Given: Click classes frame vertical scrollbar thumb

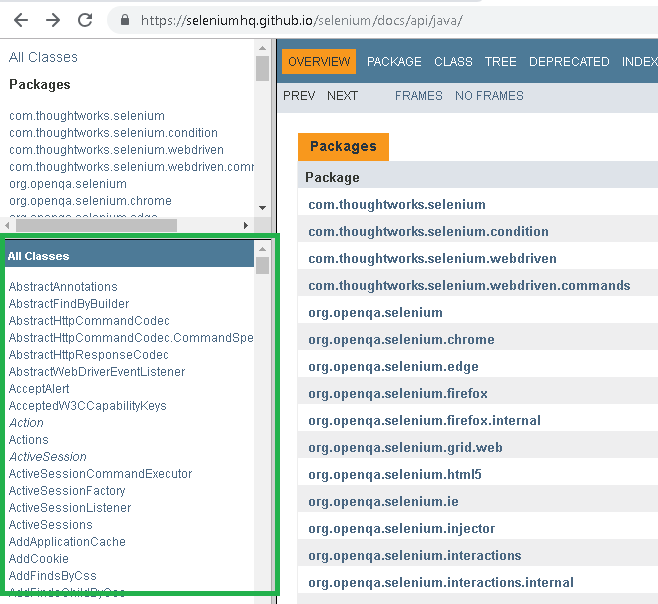Looking at the screenshot, I should (263, 266).
